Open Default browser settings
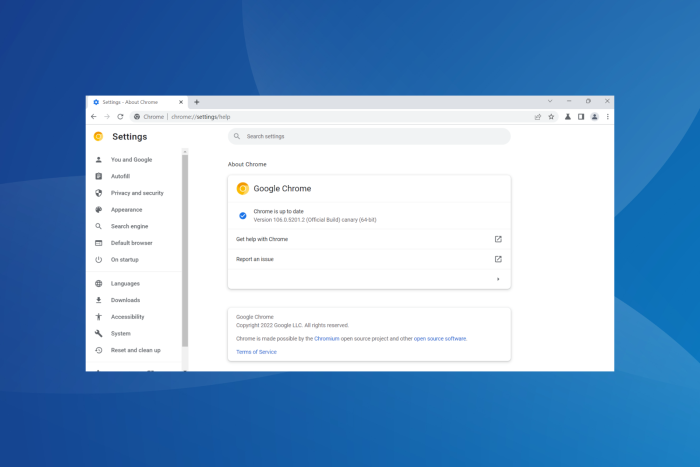This screenshot has height=467, width=700. tap(134, 243)
